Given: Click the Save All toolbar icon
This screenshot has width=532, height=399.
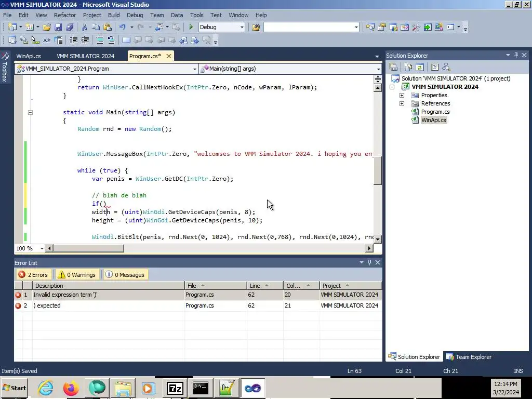Looking at the screenshot, I should 70,27.
